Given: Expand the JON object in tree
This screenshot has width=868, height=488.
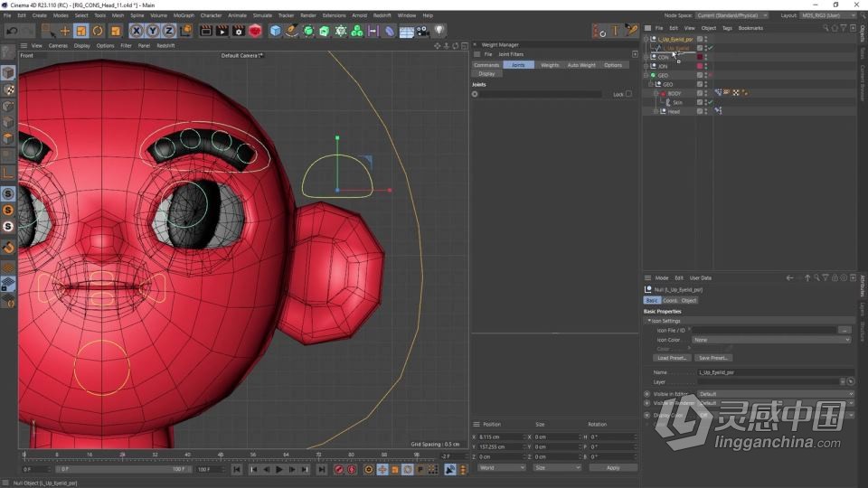Looking at the screenshot, I should click(x=646, y=66).
